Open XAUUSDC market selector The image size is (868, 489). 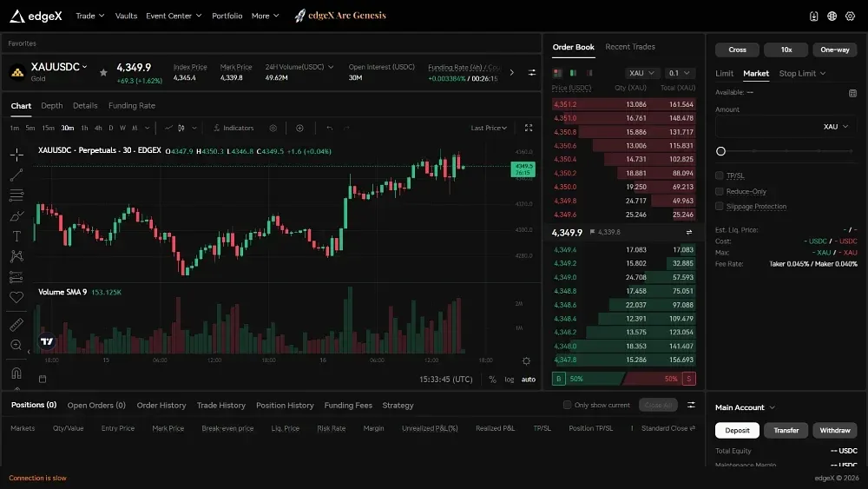(59, 67)
